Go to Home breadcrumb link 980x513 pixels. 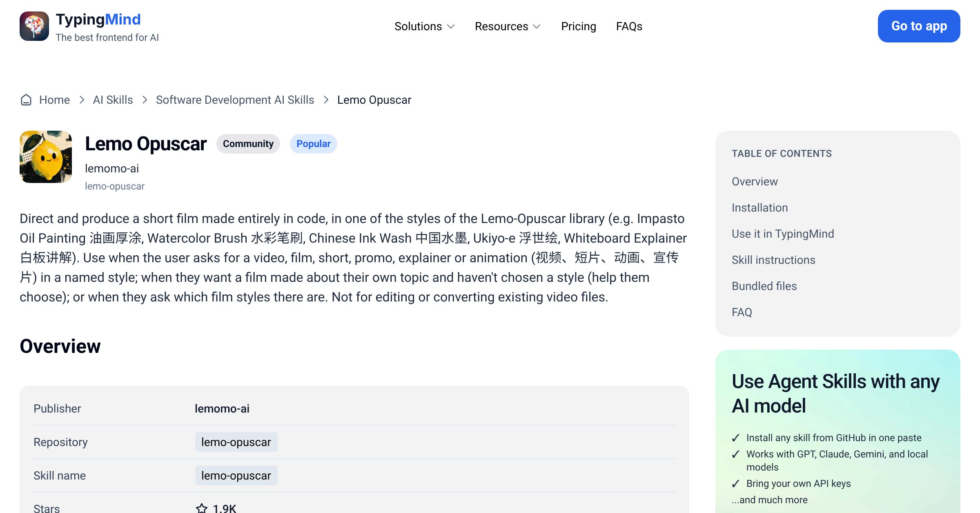(54, 100)
